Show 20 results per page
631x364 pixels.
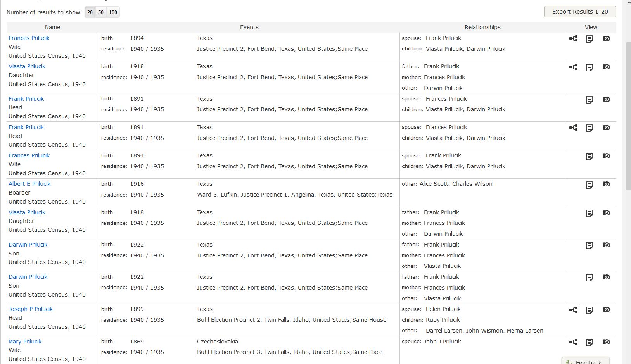(90, 12)
